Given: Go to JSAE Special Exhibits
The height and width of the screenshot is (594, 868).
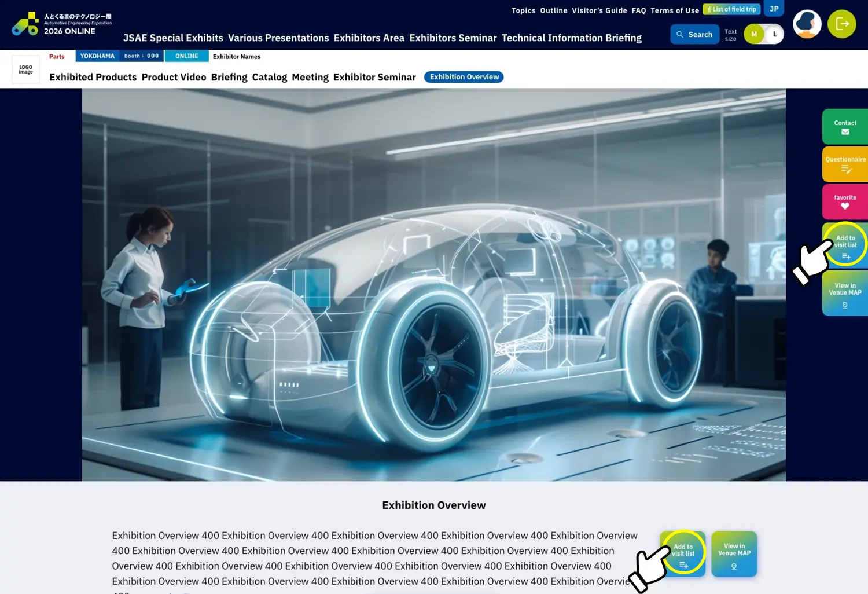Looking at the screenshot, I should pyautogui.click(x=173, y=38).
